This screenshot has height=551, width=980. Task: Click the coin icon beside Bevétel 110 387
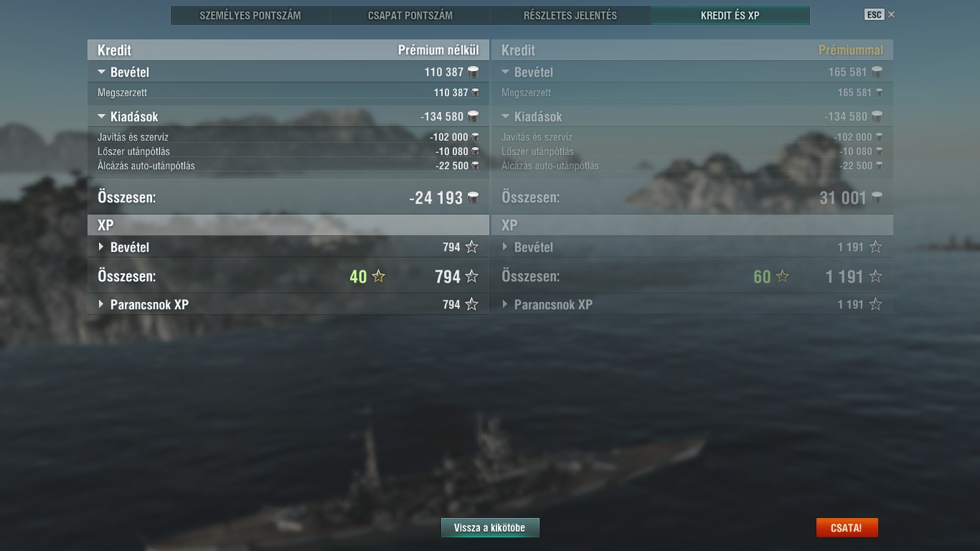(x=473, y=72)
